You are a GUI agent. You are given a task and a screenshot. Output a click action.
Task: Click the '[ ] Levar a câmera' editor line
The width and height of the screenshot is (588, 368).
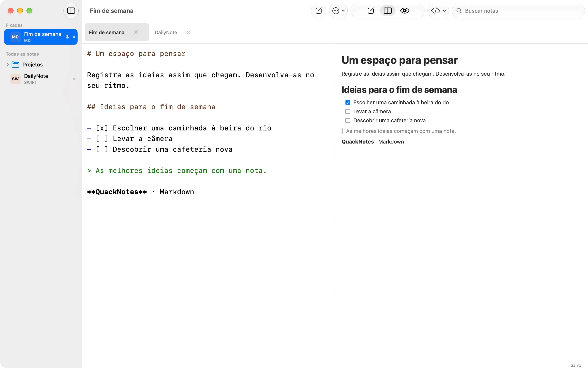(130, 139)
